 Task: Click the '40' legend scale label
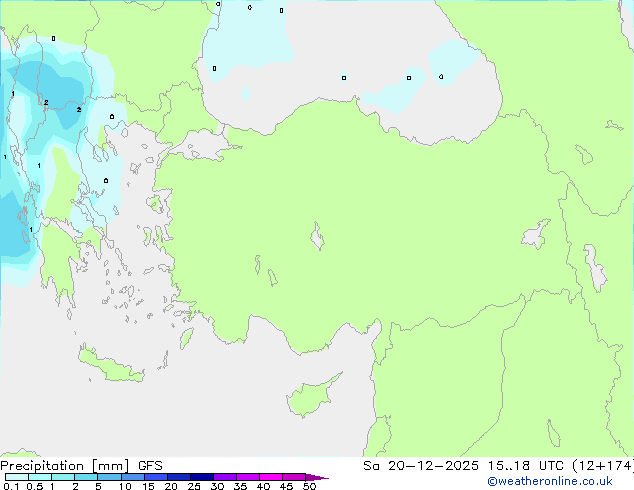[x=263, y=486]
